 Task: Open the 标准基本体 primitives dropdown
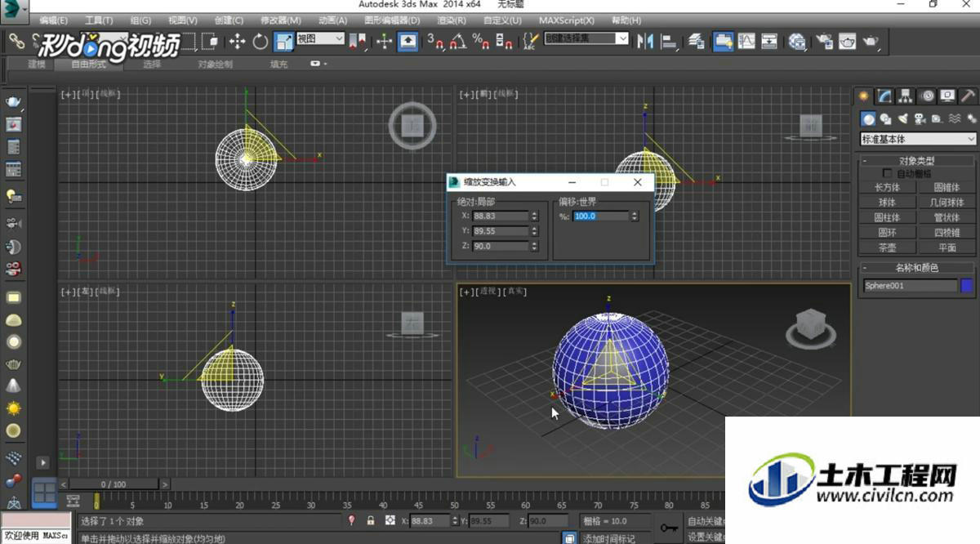click(x=918, y=140)
